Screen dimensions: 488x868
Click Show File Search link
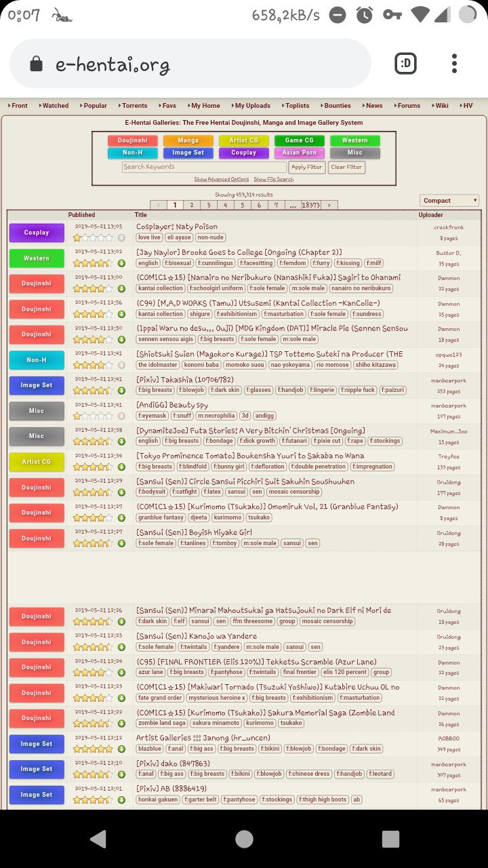(273, 180)
